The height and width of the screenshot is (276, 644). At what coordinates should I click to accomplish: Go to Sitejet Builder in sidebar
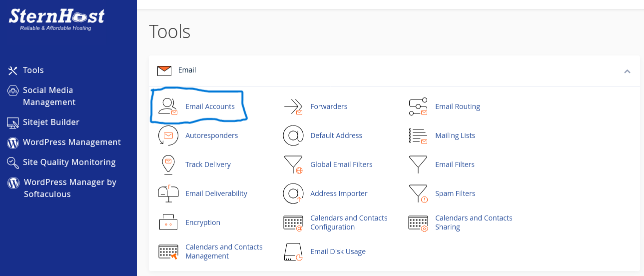pyautogui.click(x=51, y=122)
